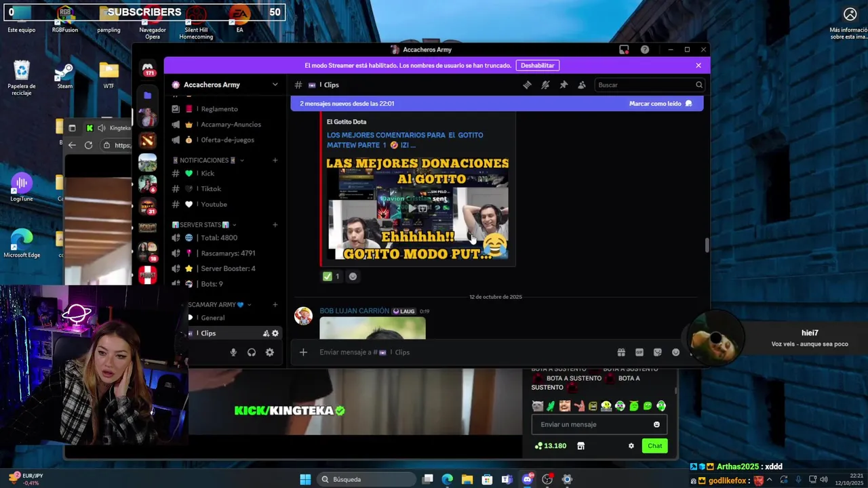Show the member list icon
Viewport: 868px width, 488px height.
pyautogui.click(x=582, y=85)
